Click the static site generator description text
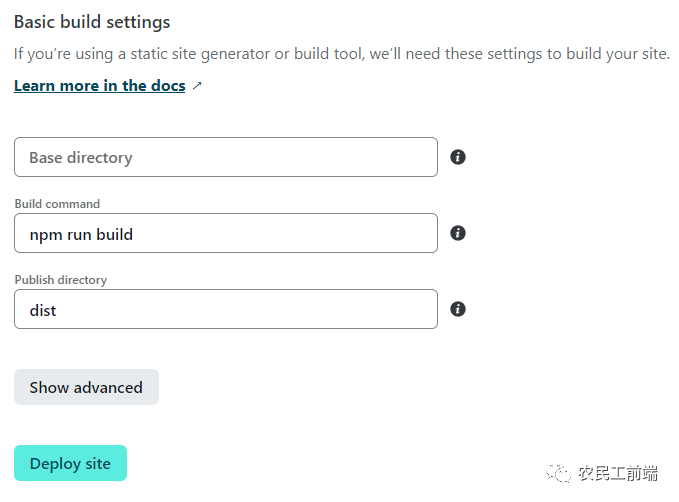 point(342,54)
